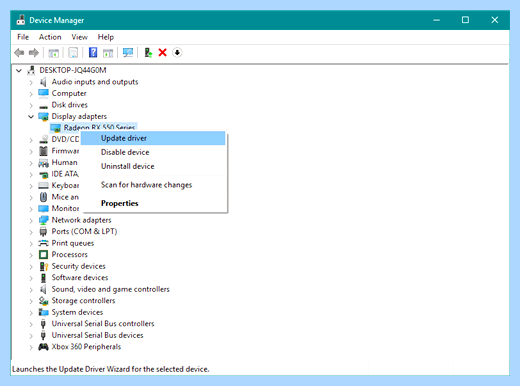520x386 pixels.
Task: Choose Update driver in context menu
Action: [153, 138]
